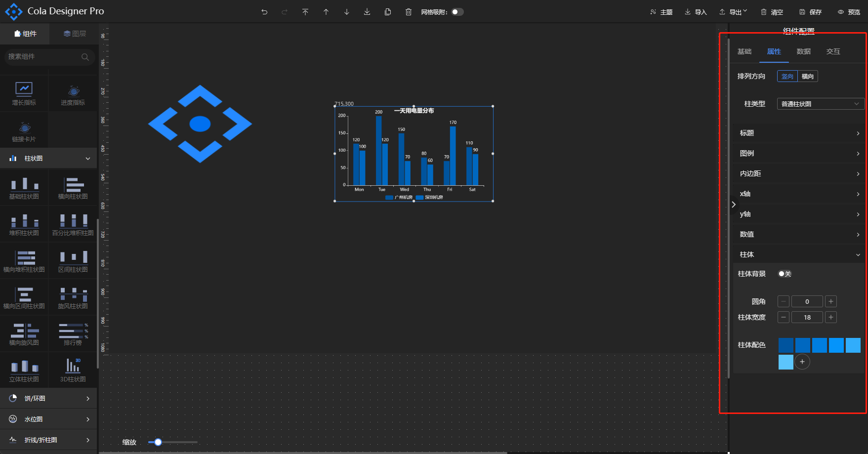Viewport: 868px width, 454px height.
Task: Increase the 柱体宽度 value with plus
Action: (x=831, y=317)
